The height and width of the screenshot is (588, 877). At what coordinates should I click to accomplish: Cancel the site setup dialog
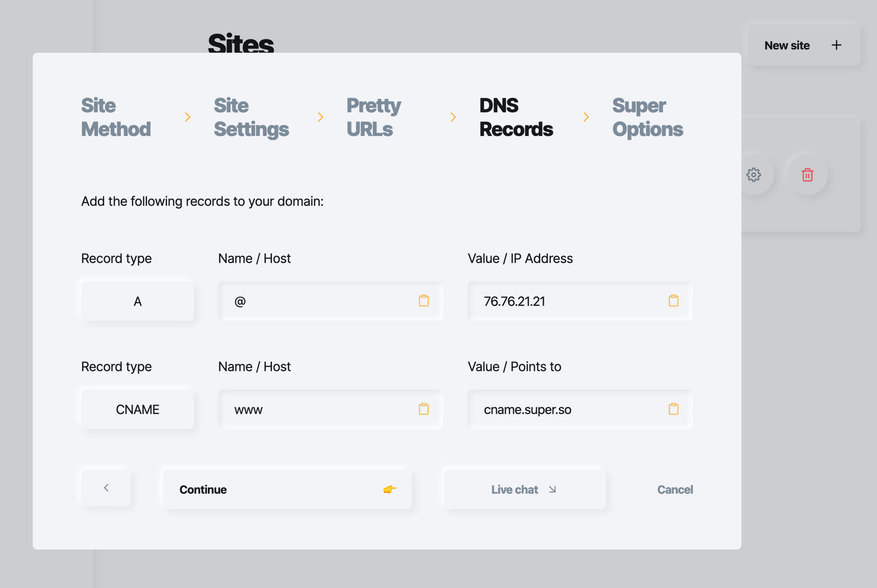coord(675,489)
